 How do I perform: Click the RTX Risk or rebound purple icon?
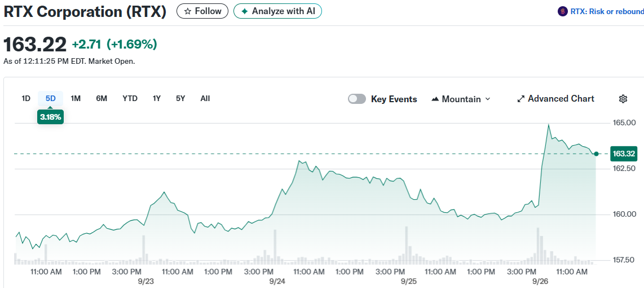click(562, 11)
